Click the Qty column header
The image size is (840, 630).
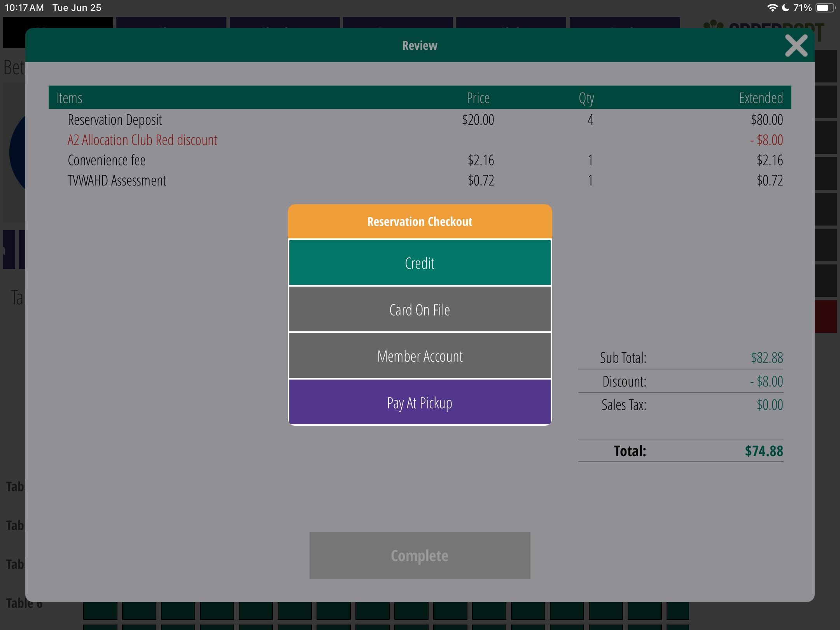click(586, 98)
